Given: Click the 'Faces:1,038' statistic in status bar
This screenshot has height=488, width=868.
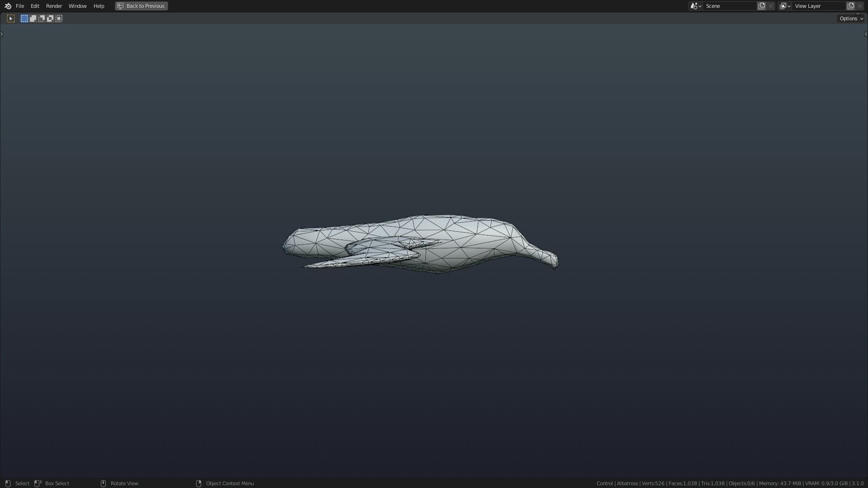Looking at the screenshot, I should 683,483.
